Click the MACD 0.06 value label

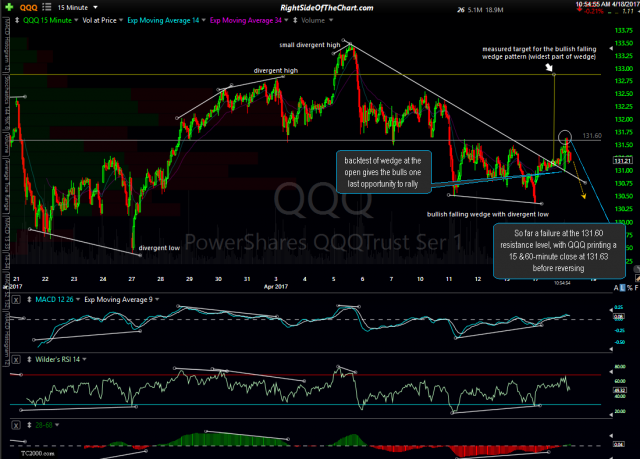tap(620, 316)
